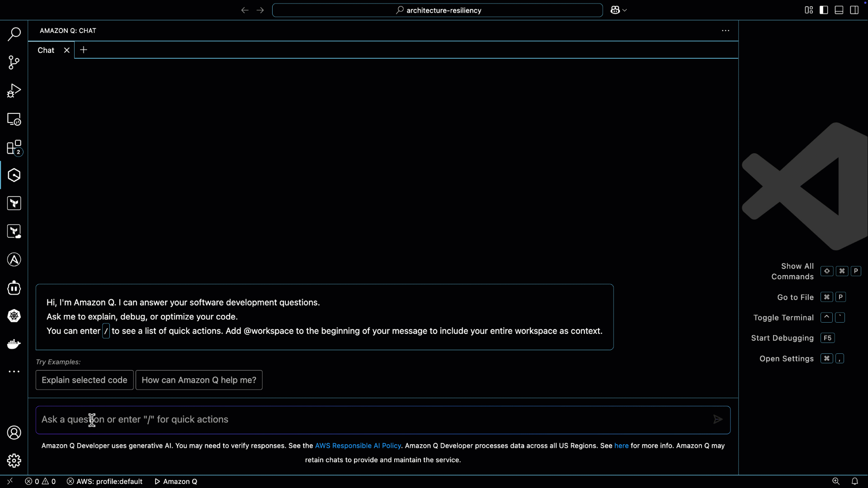Toggle the primary side bar
This screenshot has width=868, height=488.
(824, 9)
